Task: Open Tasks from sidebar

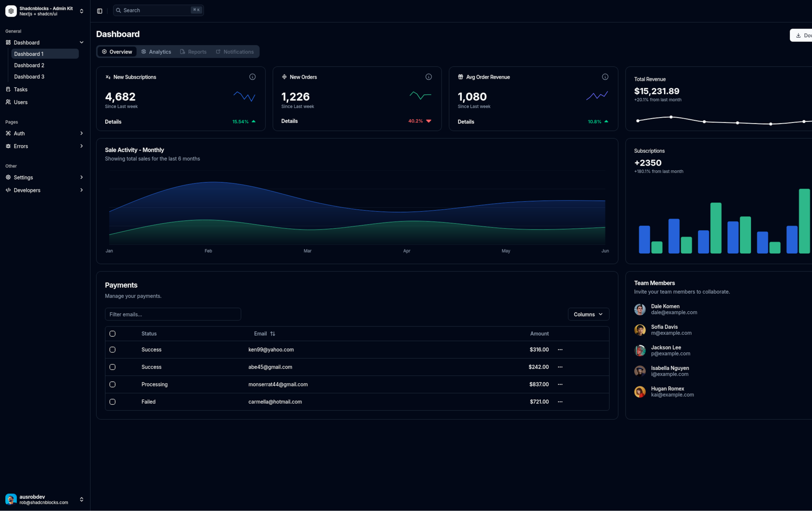Action: coord(20,89)
